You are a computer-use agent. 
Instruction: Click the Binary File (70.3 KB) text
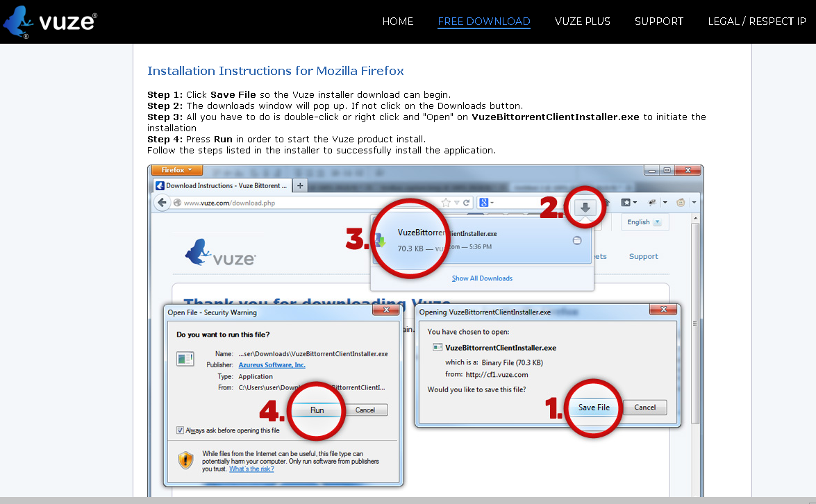pos(512,362)
